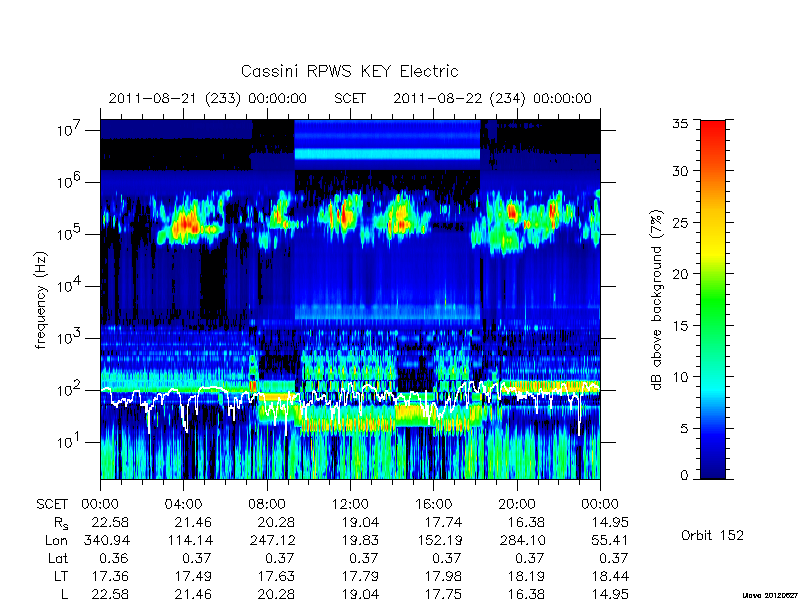
Task: Select LT value 18.44
Action: coord(609,576)
